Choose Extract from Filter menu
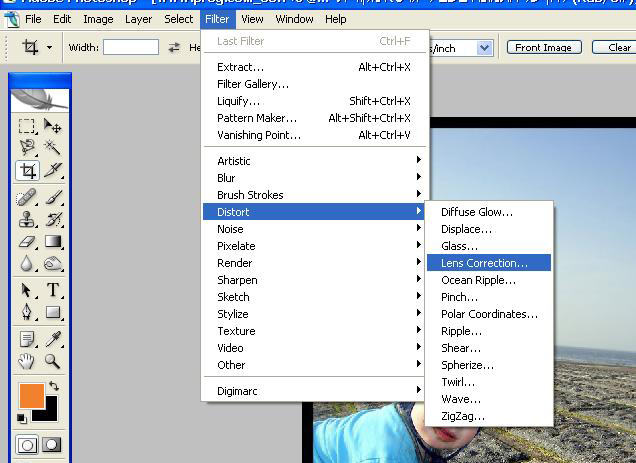The image size is (636, 463). point(312,67)
